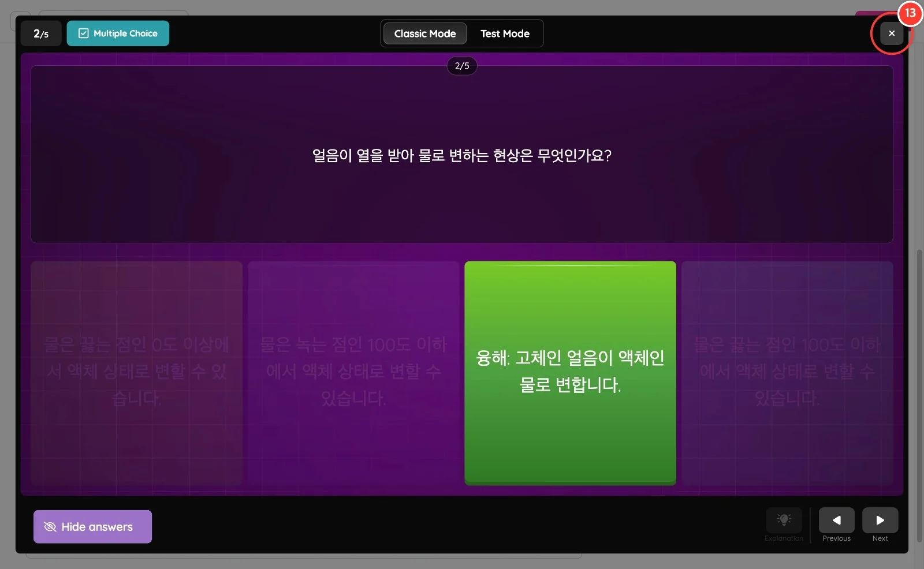Open the Explanation lightbulb icon

(x=784, y=521)
